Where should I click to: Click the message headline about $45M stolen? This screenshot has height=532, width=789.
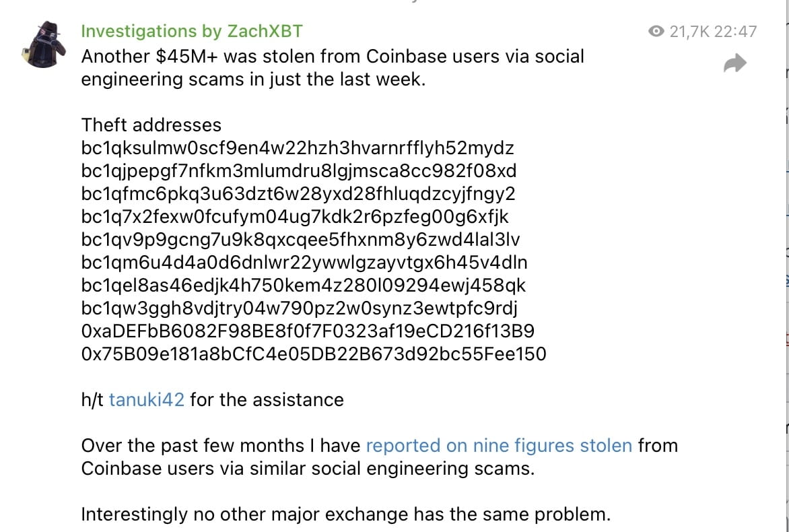click(333, 67)
